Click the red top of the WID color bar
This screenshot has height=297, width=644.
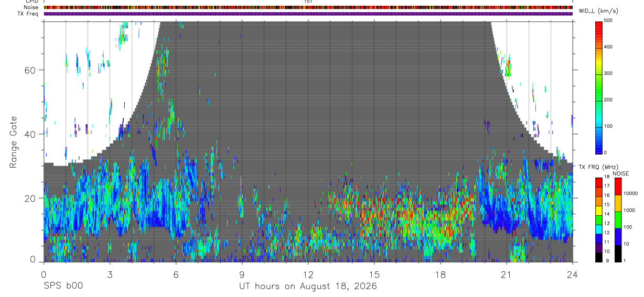tap(599, 26)
